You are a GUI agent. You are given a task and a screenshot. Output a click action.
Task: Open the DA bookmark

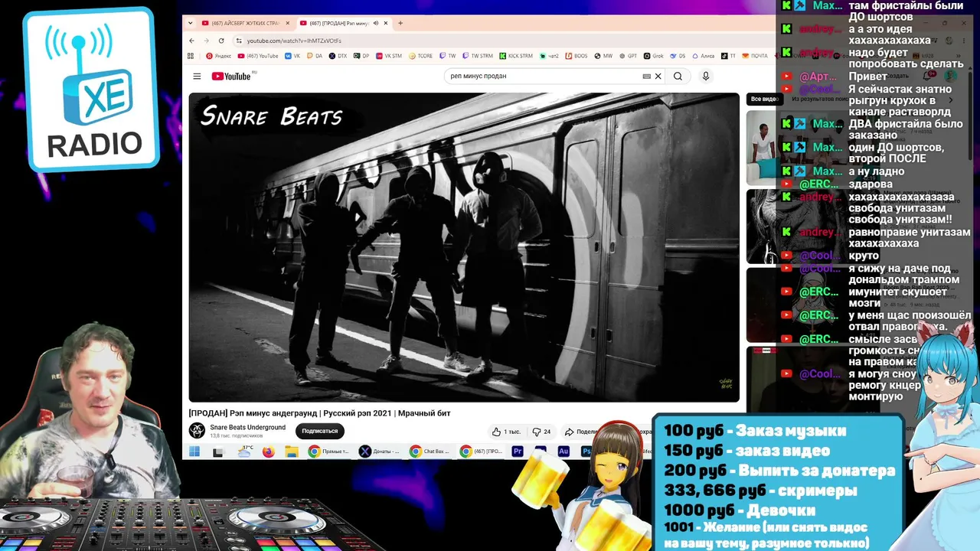[315, 56]
